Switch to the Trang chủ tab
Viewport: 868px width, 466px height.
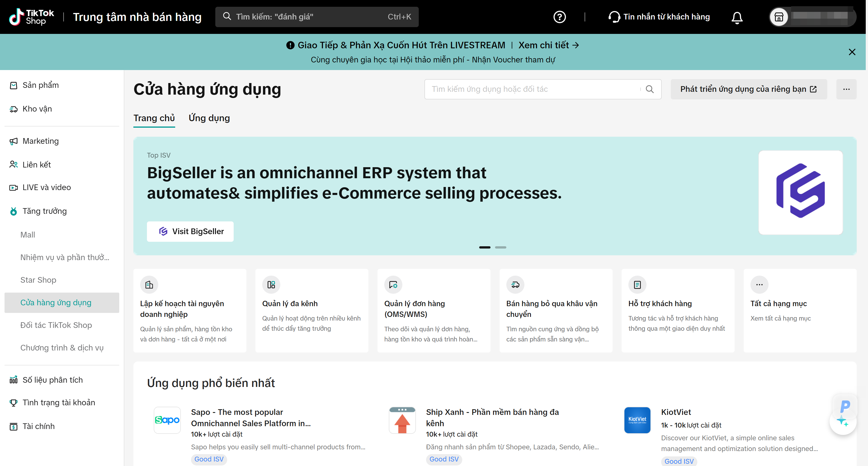(x=154, y=118)
